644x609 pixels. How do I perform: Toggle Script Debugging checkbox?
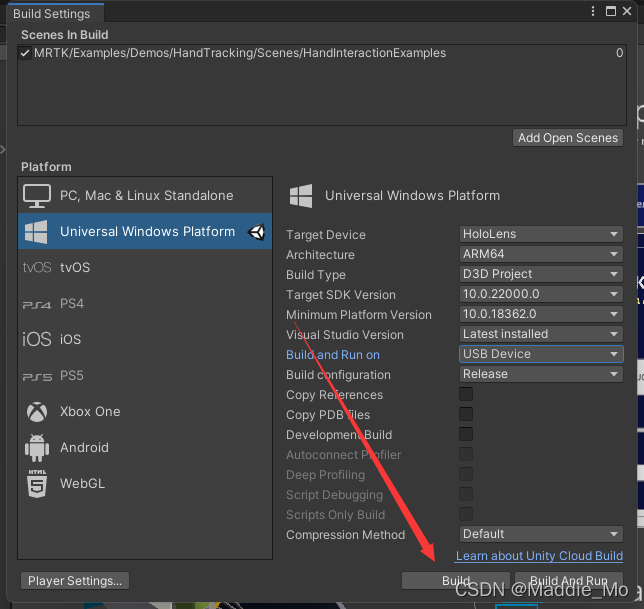[x=466, y=494]
